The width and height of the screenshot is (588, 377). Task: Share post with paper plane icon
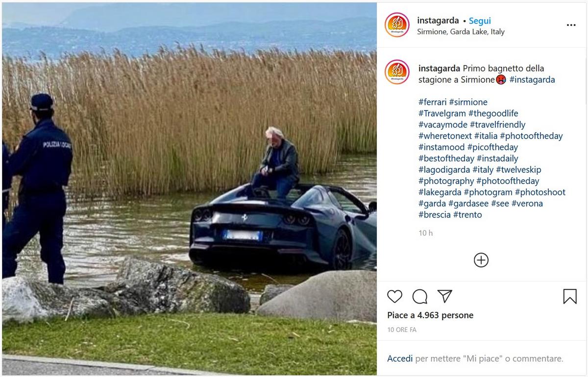pyautogui.click(x=444, y=296)
